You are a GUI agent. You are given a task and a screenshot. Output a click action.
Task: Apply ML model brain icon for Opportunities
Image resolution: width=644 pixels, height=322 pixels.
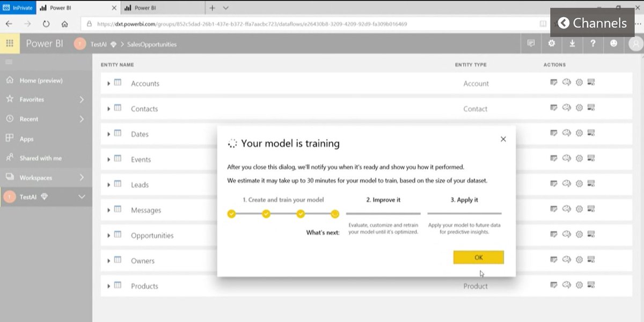point(566,235)
